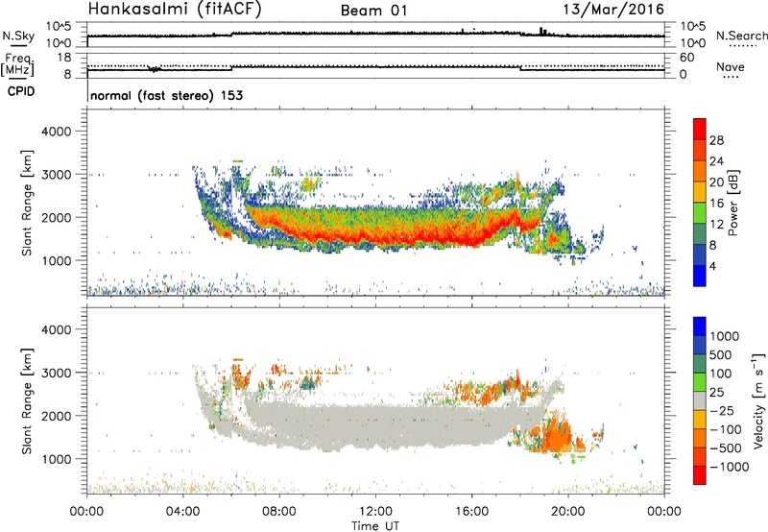Viewport: 768px width, 532px height.
Task: Click the 'CPID' row label
Action: pyautogui.click(x=21, y=91)
